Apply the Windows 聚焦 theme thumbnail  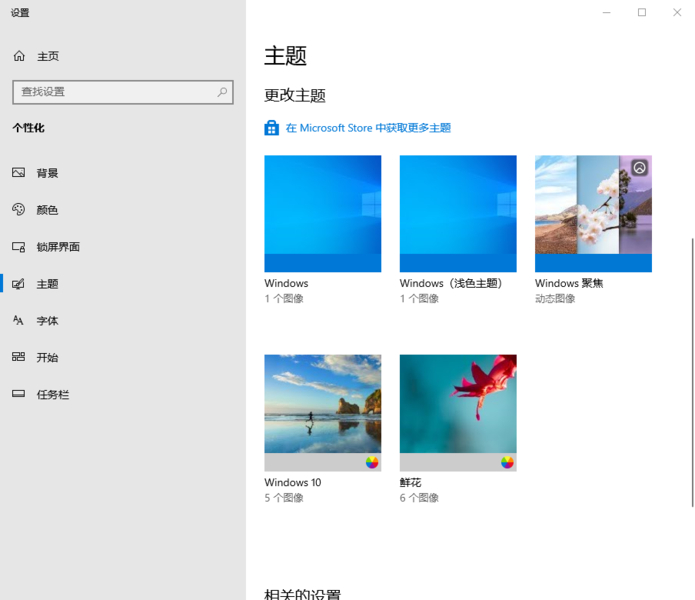(593, 214)
